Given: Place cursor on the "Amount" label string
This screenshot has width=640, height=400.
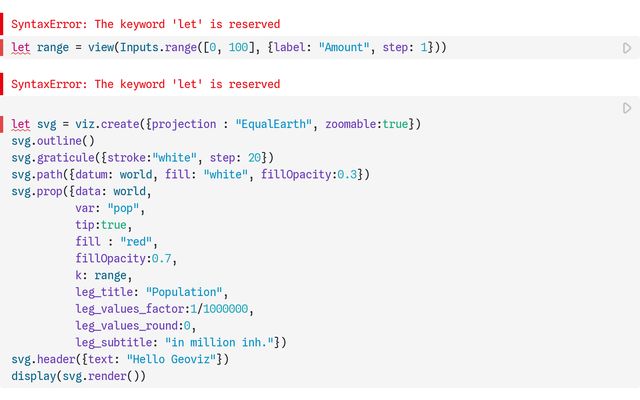Looking at the screenshot, I should pos(344,47).
